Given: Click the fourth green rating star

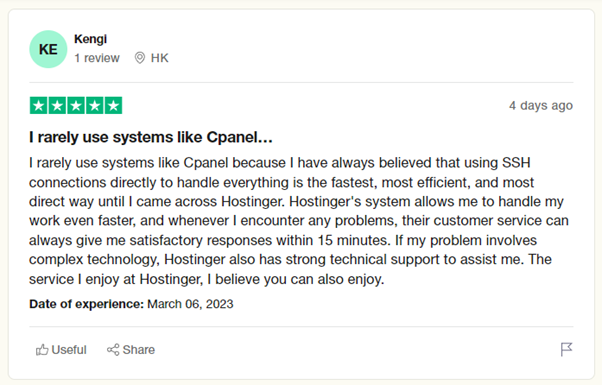Looking at the screenshot, I should [x=94, y=106].
